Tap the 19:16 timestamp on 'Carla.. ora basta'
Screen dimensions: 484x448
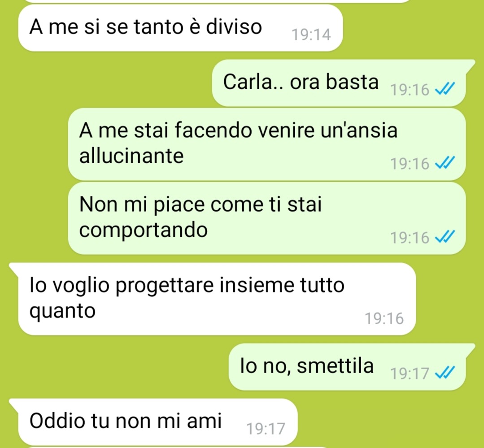pos(410,90)
